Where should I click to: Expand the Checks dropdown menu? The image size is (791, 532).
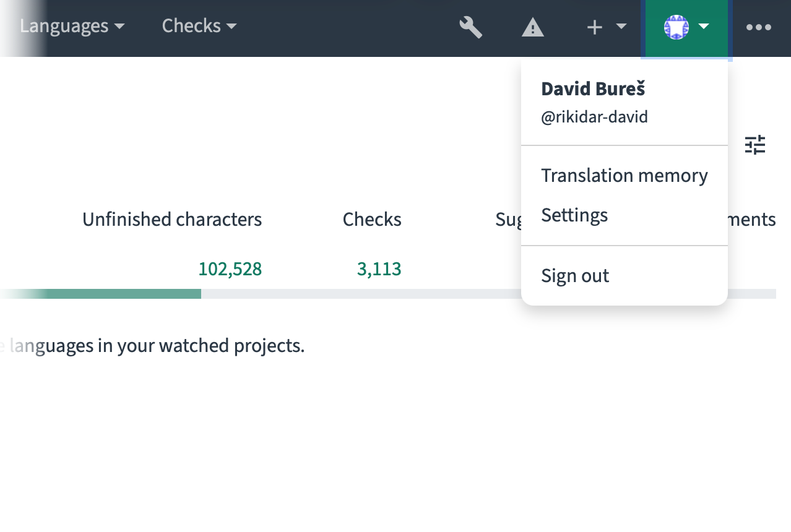(199, 26)
